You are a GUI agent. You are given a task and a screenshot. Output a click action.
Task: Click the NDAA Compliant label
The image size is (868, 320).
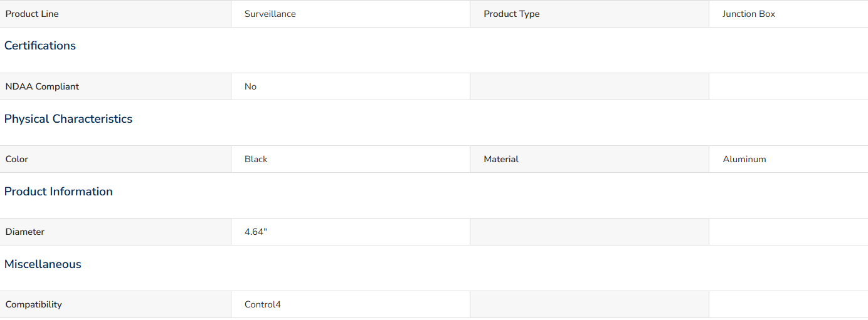[42, 86]
